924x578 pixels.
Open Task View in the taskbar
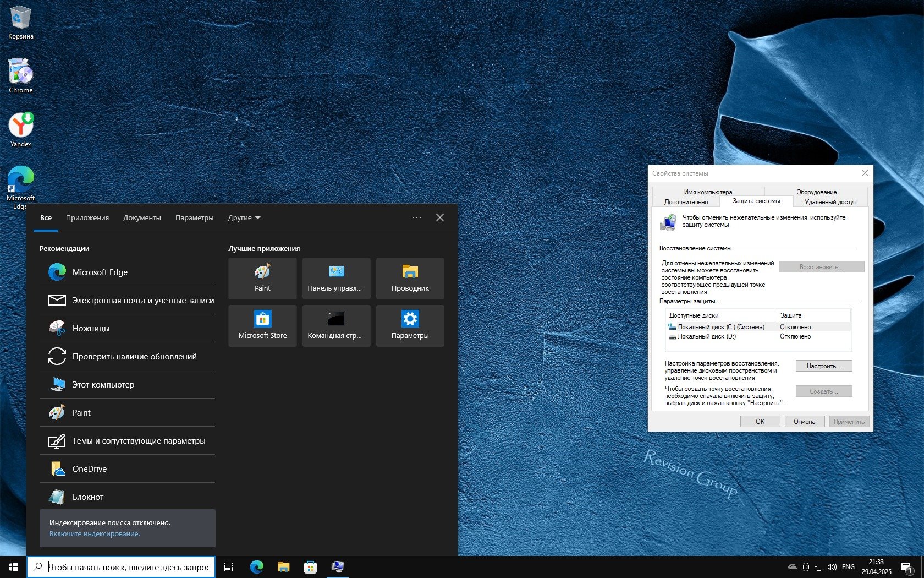point(229,566)
